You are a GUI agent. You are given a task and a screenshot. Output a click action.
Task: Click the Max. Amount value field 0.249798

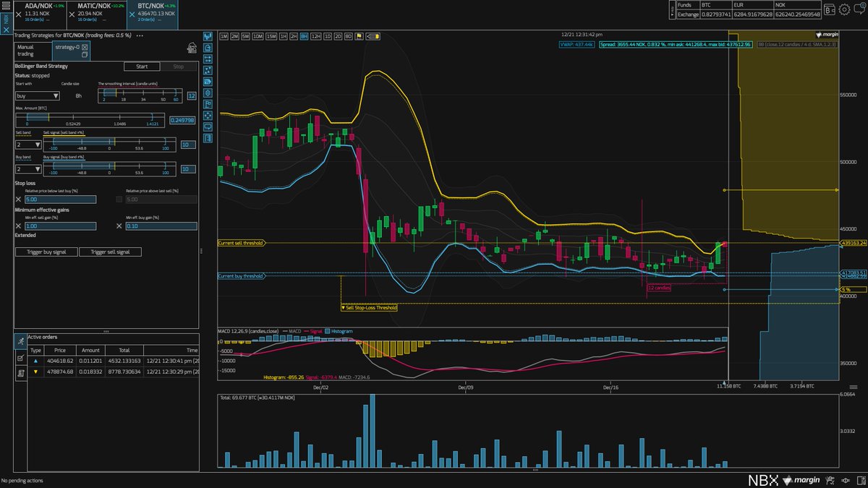pos(182,120)
